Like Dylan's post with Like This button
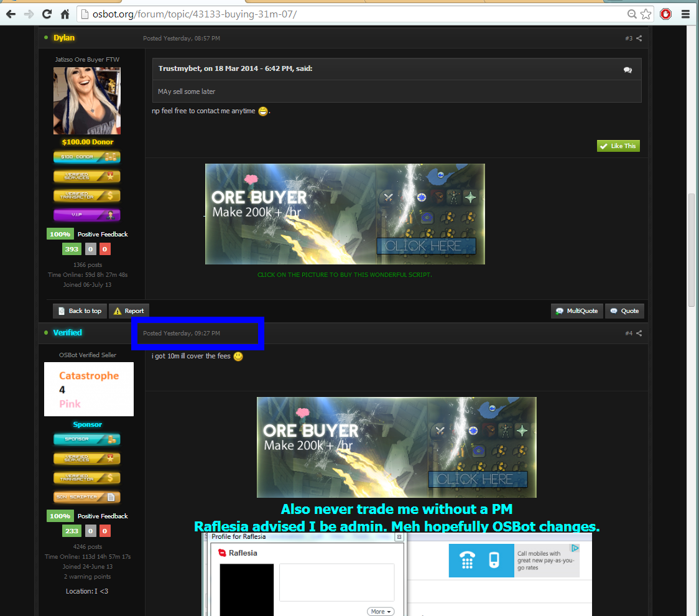 [x=618, y=146]
